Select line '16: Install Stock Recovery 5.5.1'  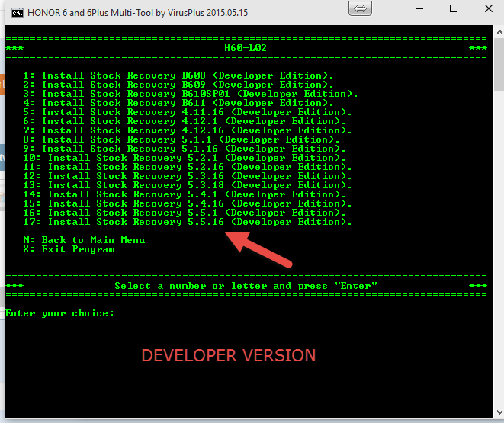point(185,213)
